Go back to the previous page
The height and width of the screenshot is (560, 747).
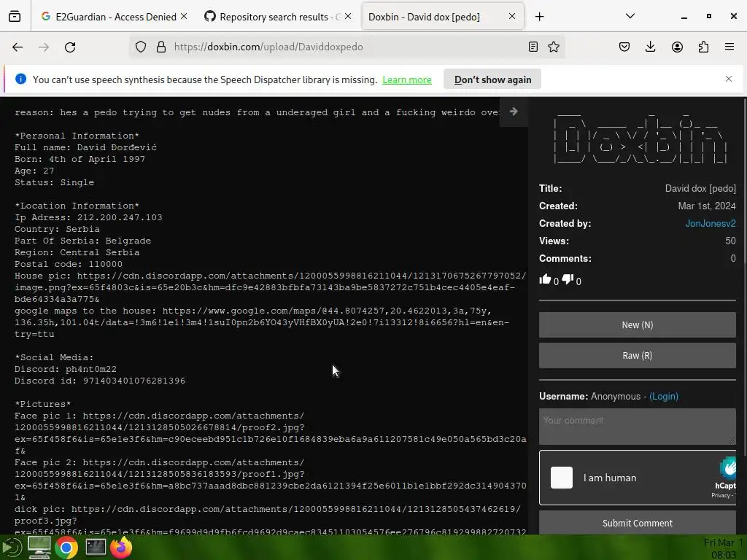pos(18,47)
